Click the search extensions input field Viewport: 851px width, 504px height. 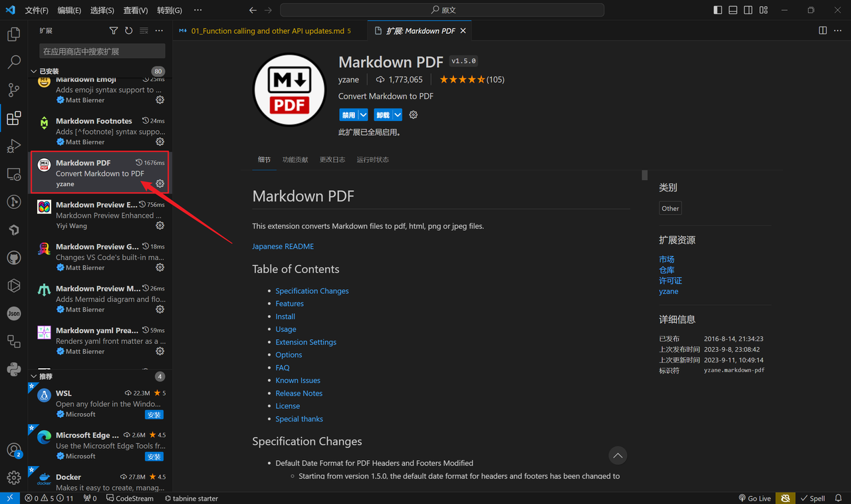pyautogui.click(x=101, y=51)
